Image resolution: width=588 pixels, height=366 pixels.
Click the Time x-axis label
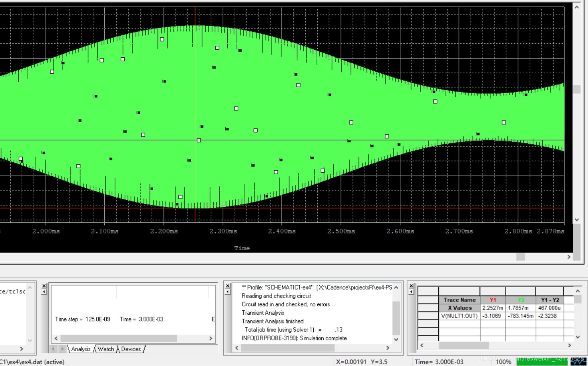[x=242, y=248]
